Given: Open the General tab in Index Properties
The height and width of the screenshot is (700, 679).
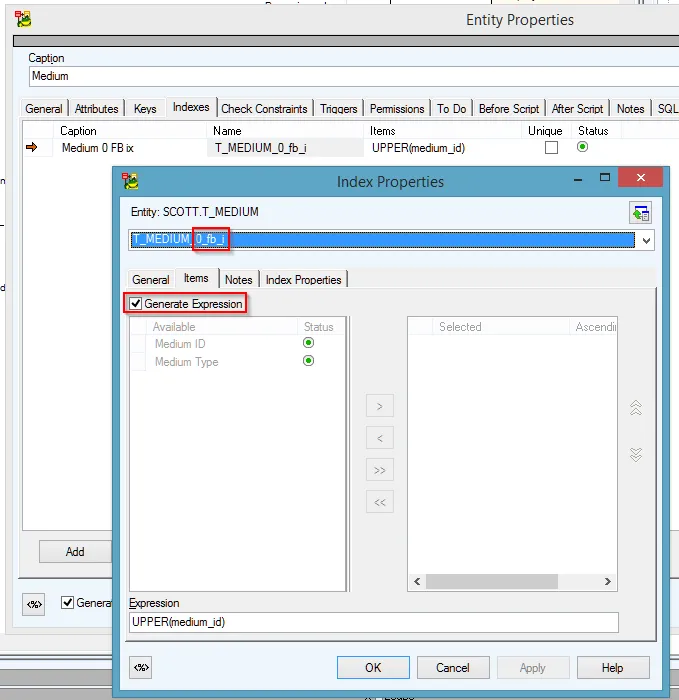Looking at the screenshot, I should (151, 280).
